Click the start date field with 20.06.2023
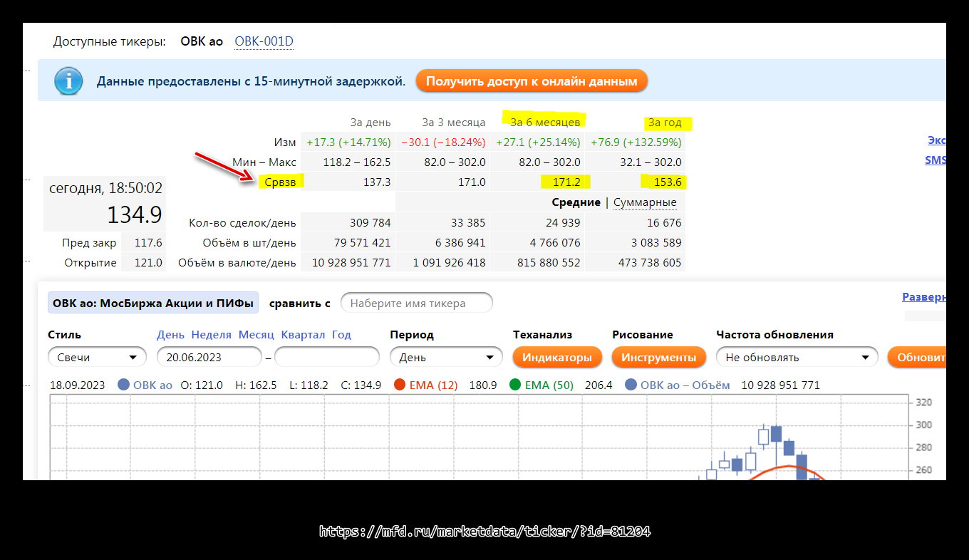Image resolution: width=969 pixels, height=560 pixels. [209, 357]
